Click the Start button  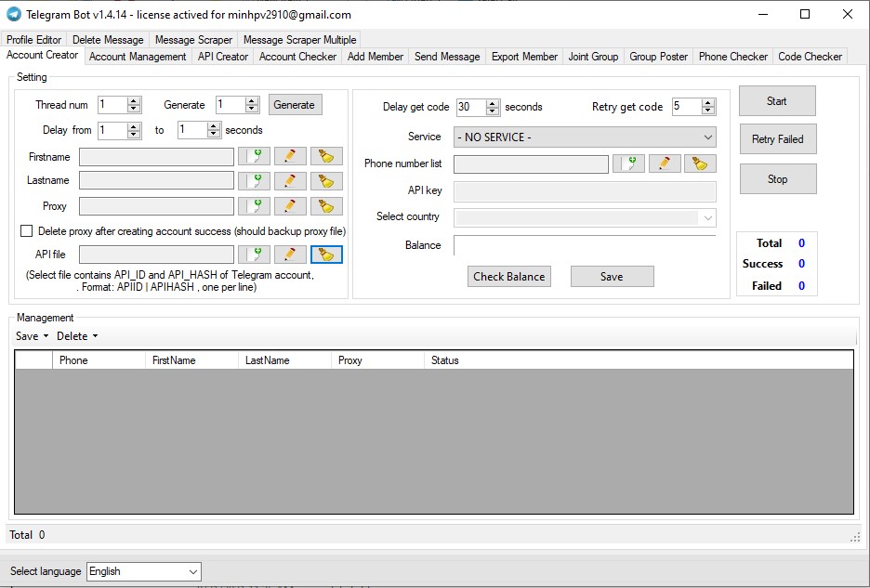(x=777, y=101)
